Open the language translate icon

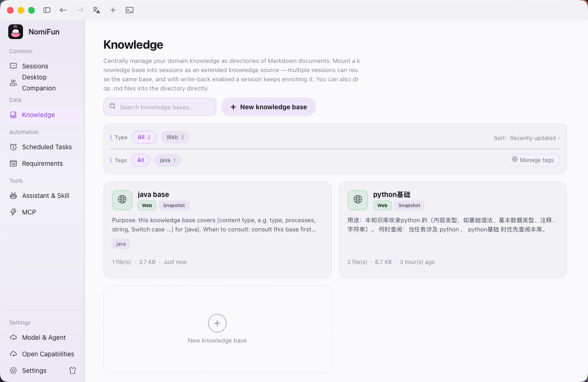click(x=96, y=10)
